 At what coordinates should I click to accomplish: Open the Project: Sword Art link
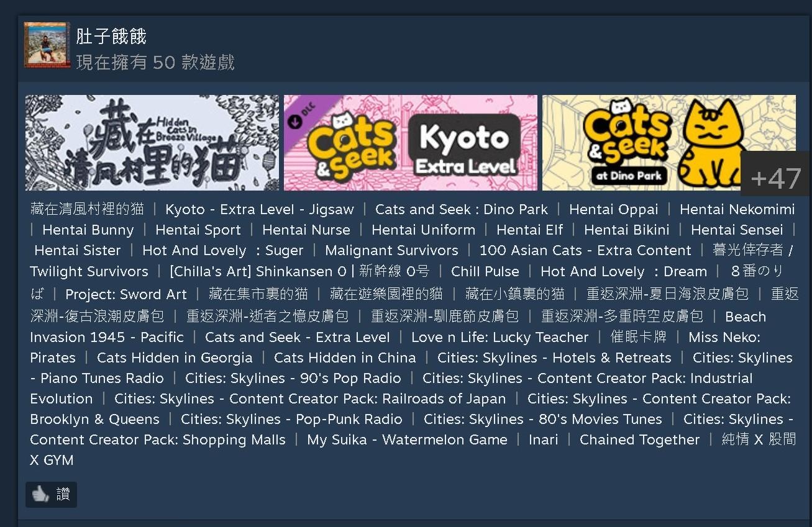(x=126, y=294)
